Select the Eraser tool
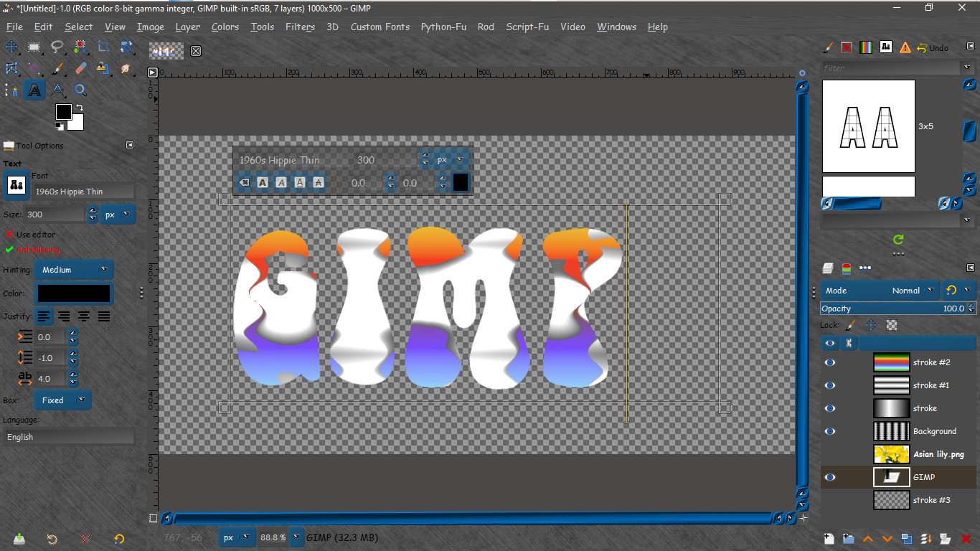 point(80,68)
